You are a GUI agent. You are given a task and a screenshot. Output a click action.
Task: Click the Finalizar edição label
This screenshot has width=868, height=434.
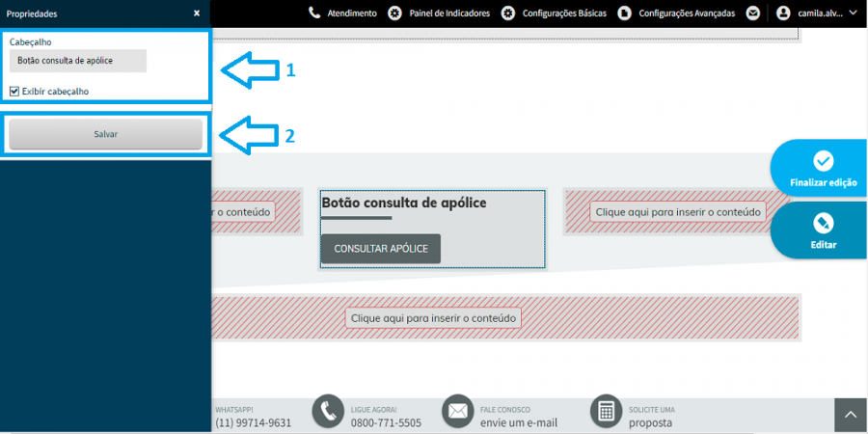(824, 182)
